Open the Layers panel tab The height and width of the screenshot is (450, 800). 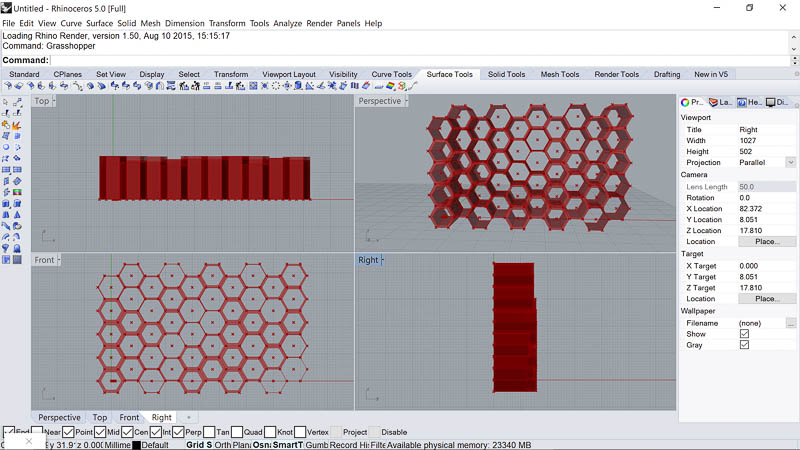pos(720,102)
